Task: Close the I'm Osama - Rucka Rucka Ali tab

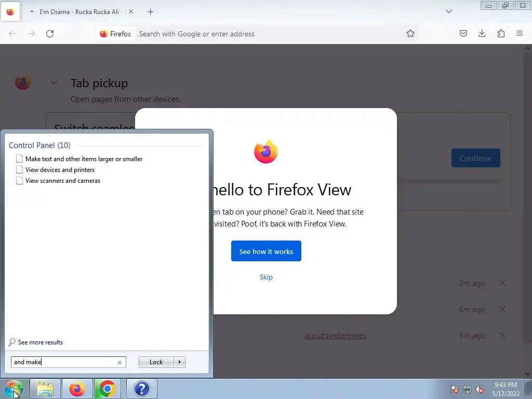Action: (130, 11)
